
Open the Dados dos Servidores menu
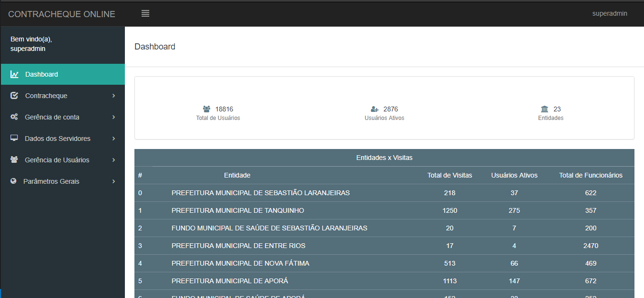point(63,139)
